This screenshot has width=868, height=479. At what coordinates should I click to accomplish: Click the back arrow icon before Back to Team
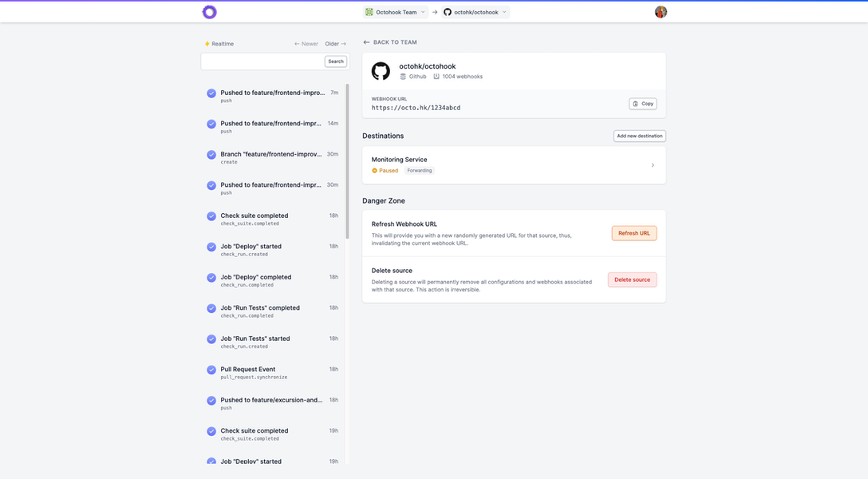coord(365,42)
